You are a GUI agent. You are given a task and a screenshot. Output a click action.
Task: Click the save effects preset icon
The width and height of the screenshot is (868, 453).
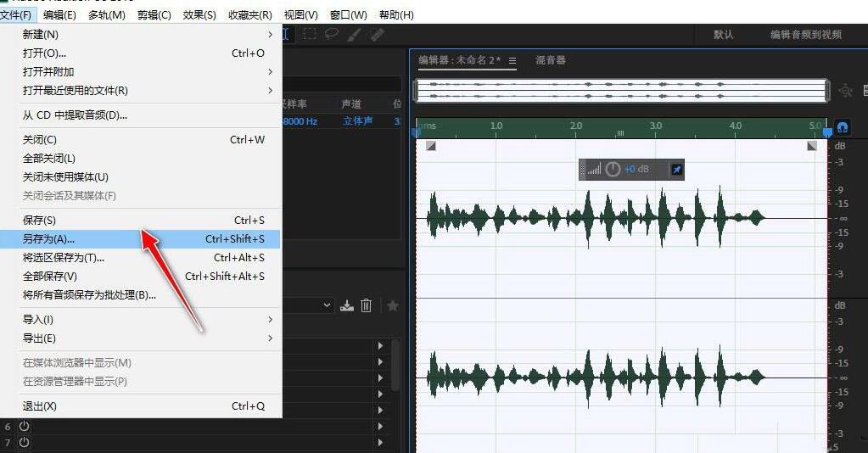coord(346,305)
